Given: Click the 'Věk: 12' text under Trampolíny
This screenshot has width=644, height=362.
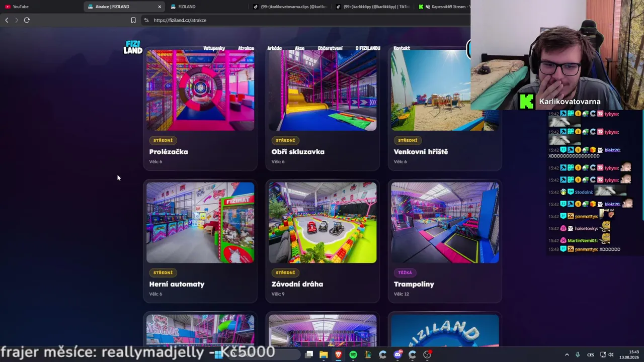Looking at the screenshot, I should click(x=401, y=294).
